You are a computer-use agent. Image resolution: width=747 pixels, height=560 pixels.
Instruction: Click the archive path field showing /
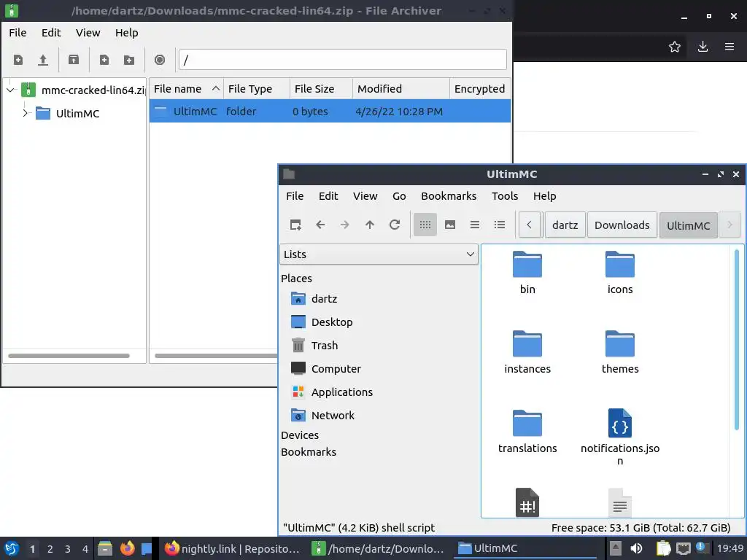pyautogui.click(x=342, y=60)
